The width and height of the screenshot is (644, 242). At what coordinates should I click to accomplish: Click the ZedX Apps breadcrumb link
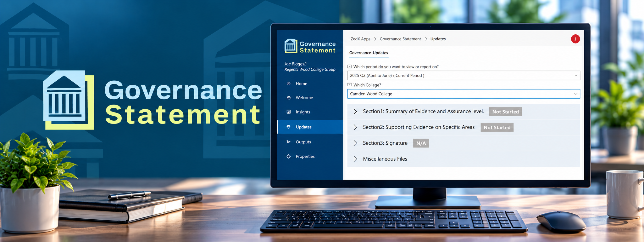tap(360, 39)
